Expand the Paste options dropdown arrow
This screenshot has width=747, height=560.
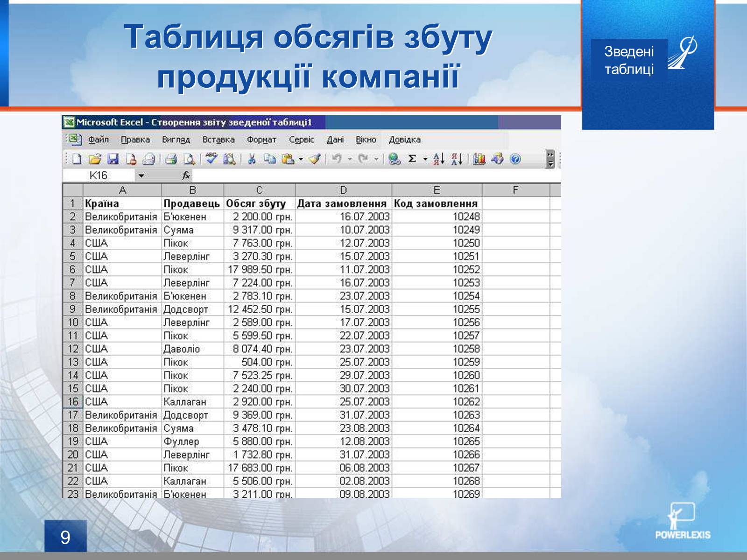point(301,160)
